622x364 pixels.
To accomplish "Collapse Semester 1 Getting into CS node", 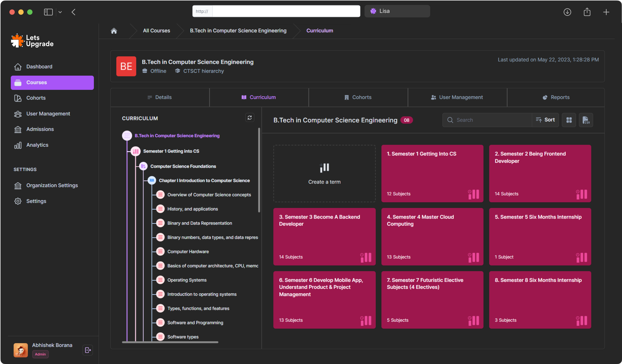I will click(135, 151).
